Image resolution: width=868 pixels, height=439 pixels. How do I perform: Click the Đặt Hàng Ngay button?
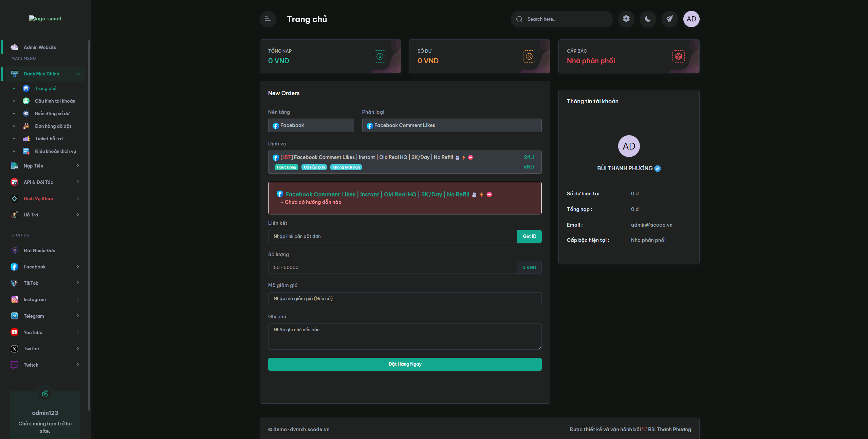404,364
